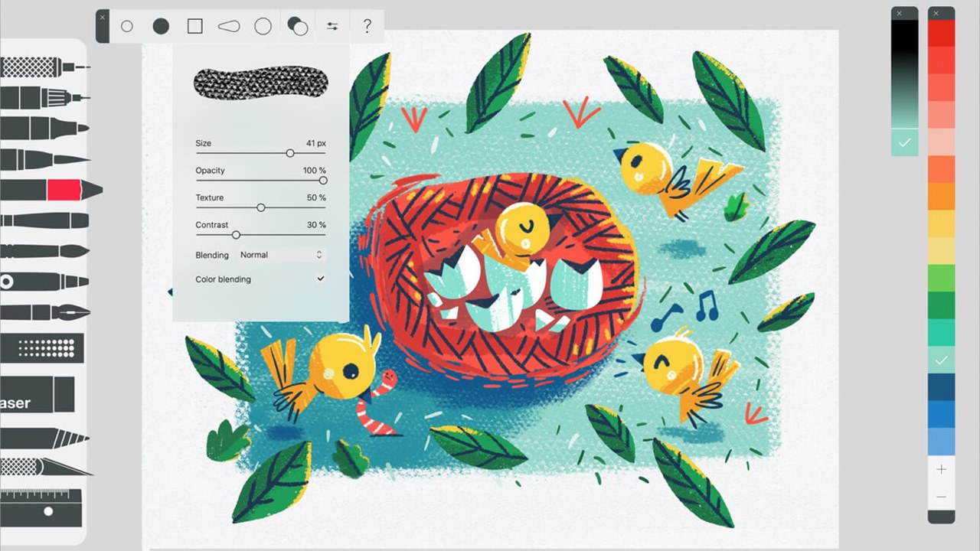This screenshot has height=551, width=980.
Task: Select the filled solid circle brush option
Action: pos(161,27)
